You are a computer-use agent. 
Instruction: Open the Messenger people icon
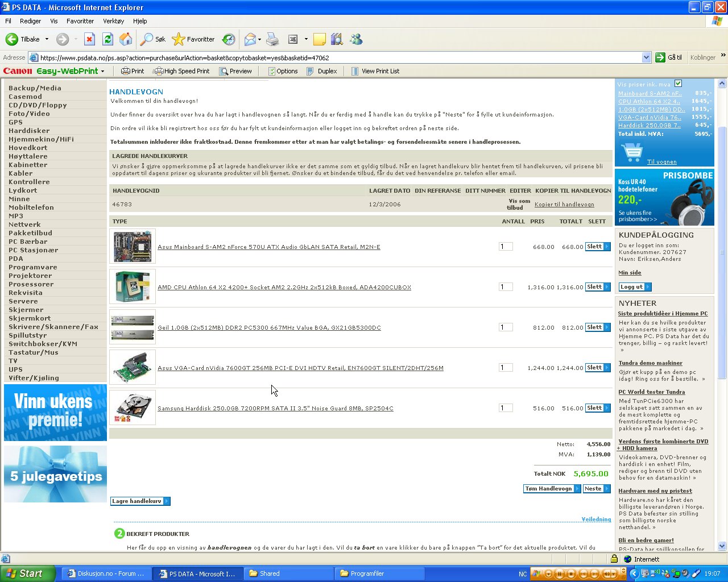click(356, 39)
